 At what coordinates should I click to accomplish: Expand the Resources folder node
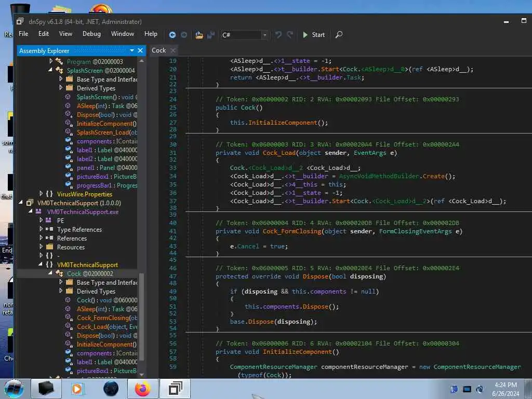pyautogui.click(x=41, y=247)
